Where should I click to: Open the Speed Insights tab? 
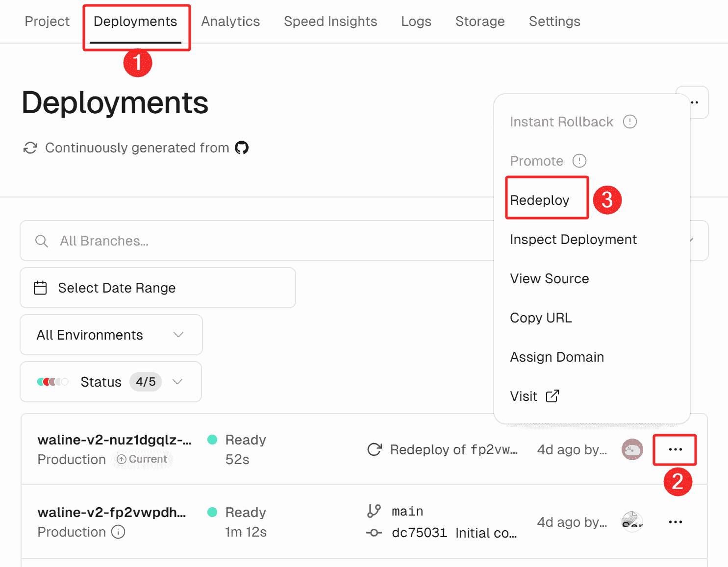[330, 22]
